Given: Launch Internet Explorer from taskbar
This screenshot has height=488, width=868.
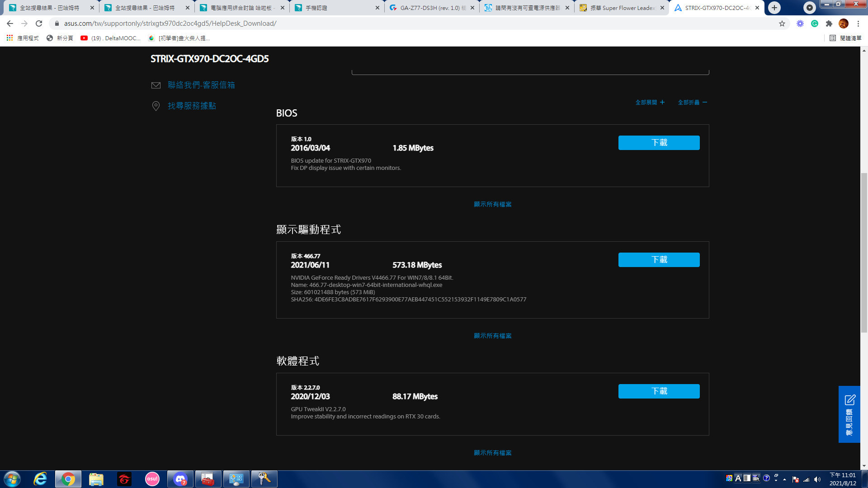Looking at the screenshot, I should point(40,479).
